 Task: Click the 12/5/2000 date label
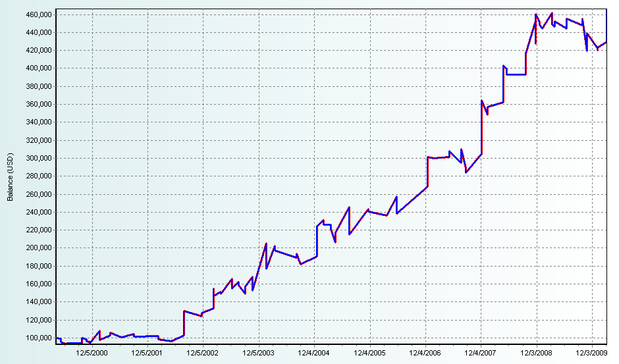tap(92, 353)
